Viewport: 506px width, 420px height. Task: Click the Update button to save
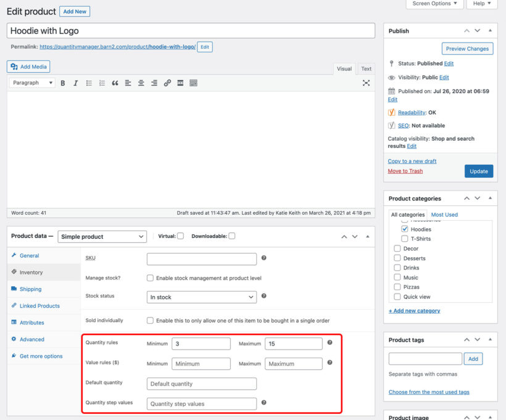pyautogui.click(x=479, y=171)
